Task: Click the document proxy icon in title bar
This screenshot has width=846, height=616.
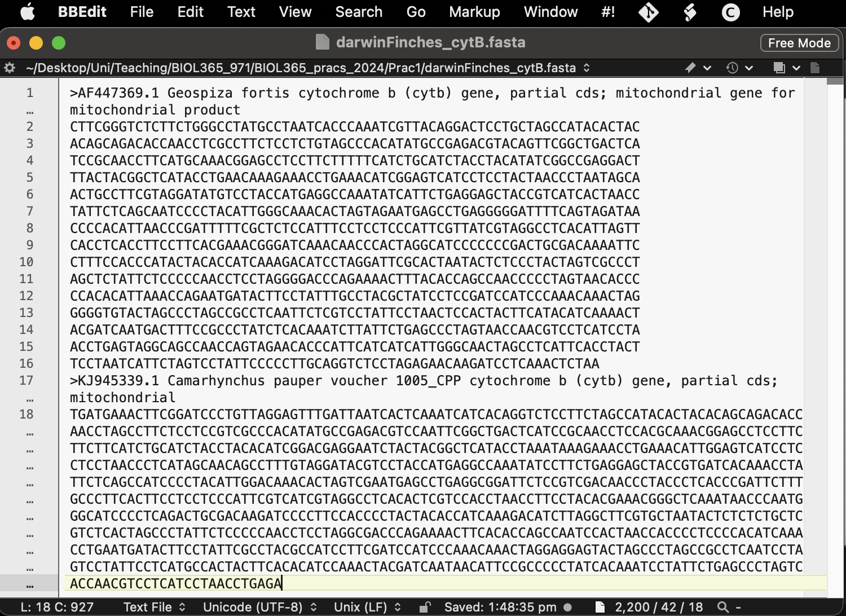Action: point(322,42)
